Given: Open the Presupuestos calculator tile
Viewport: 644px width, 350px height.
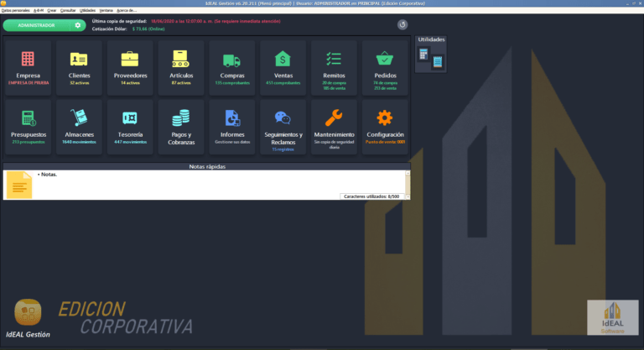Looking at the screenshot, I should click(28, 127).
